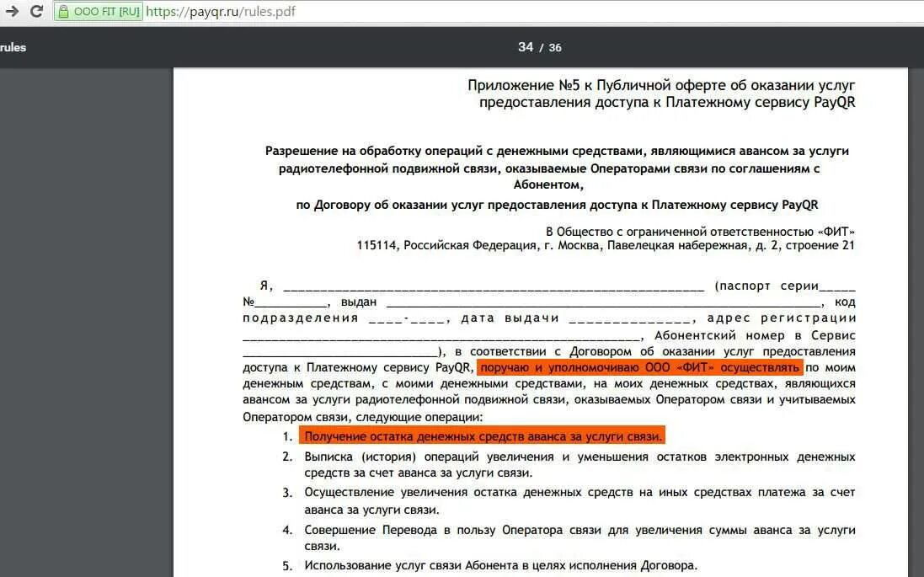924x577 pixels.
Task: Click the bold line starting 'Разрешение на обработку операций'
Action: [557, 151]
